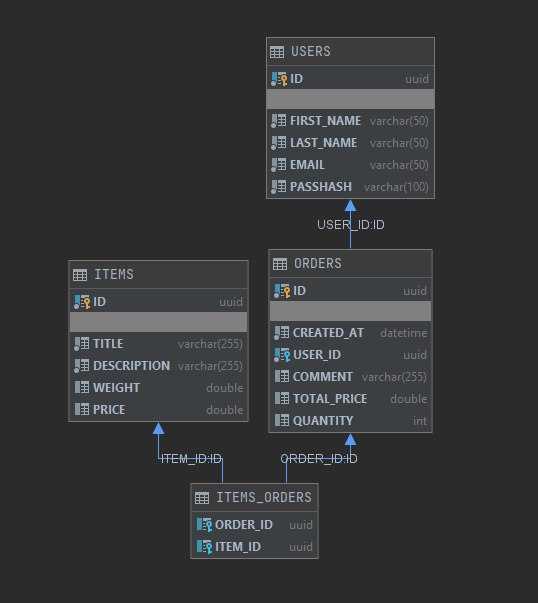The width and height of the screenshot is (538, 603).
Task: Click the primary key icon of USERS ID
Action: click(279, 79)
